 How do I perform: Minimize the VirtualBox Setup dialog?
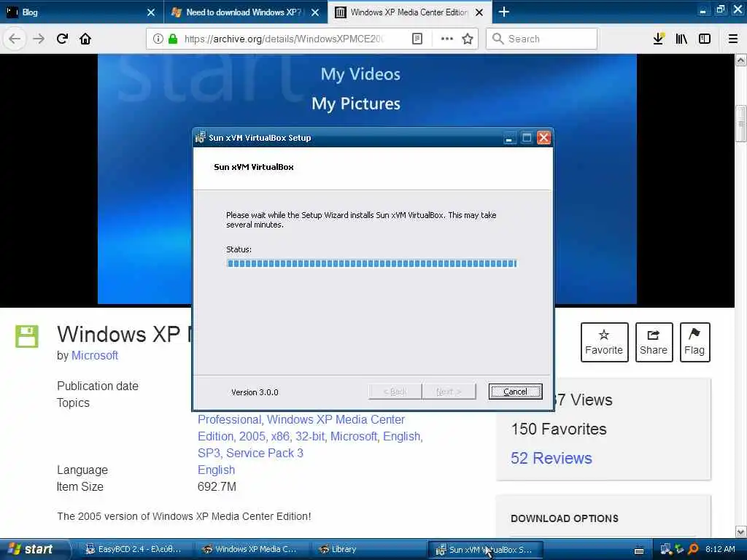point(509,138)
